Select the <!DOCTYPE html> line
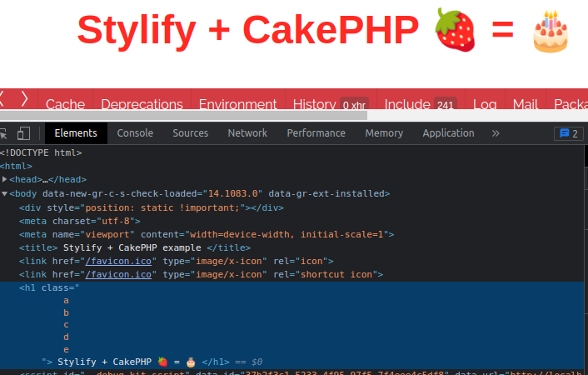Screen dimensions: 588x375 (x=41, y=152)
